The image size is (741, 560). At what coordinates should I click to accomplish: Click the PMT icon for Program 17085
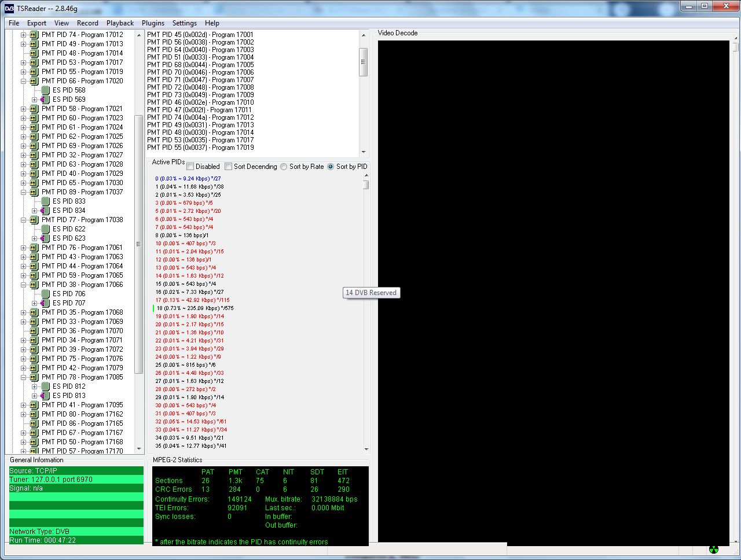34,377
